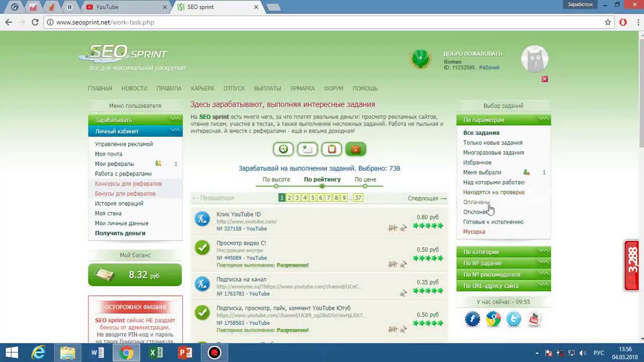Open the ГЛАВНАЯ menu item
This screenshot has width=644, height=362.
[x=100, y=88]
